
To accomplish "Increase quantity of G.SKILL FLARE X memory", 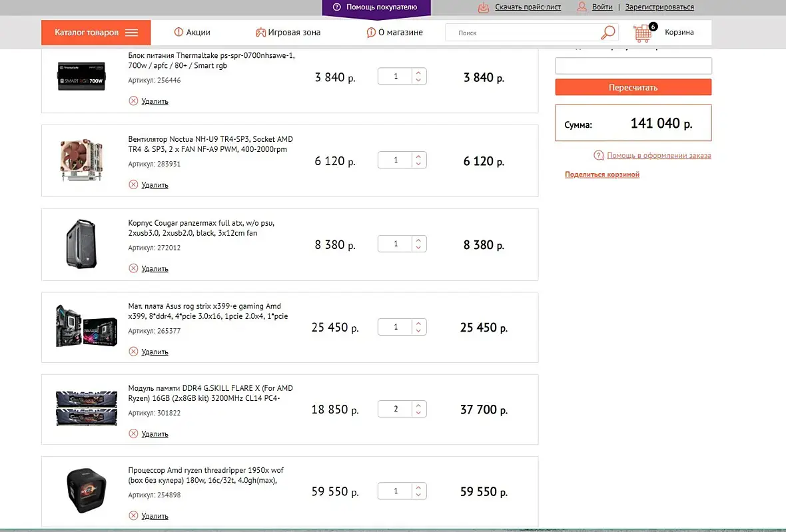I will click(x=418, y=405).
